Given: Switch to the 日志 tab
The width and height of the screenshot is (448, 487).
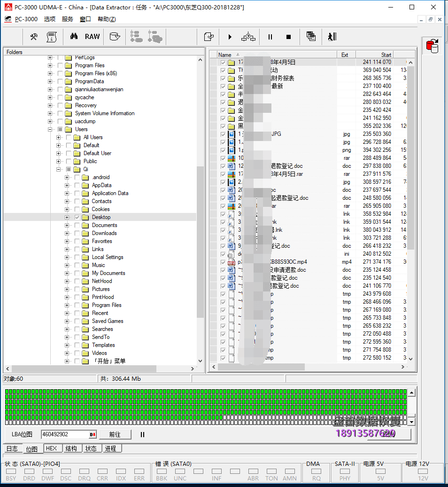Looking at the screenshot, I should (12, 448).
